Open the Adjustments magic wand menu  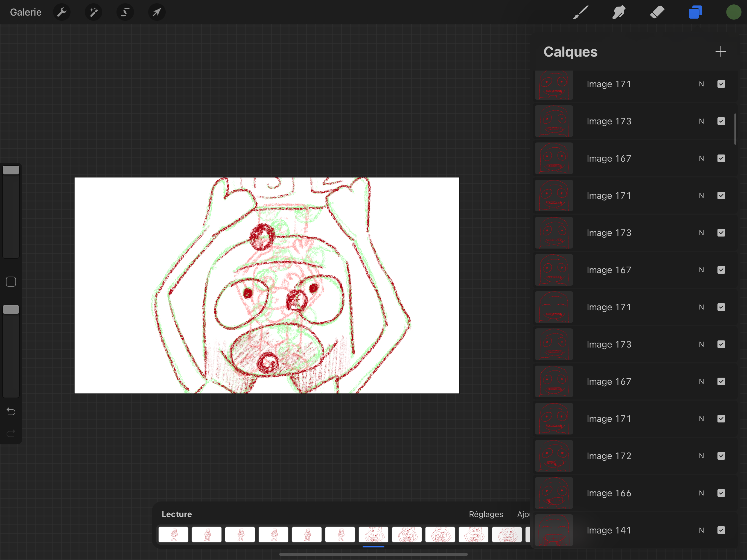[94, 13]
